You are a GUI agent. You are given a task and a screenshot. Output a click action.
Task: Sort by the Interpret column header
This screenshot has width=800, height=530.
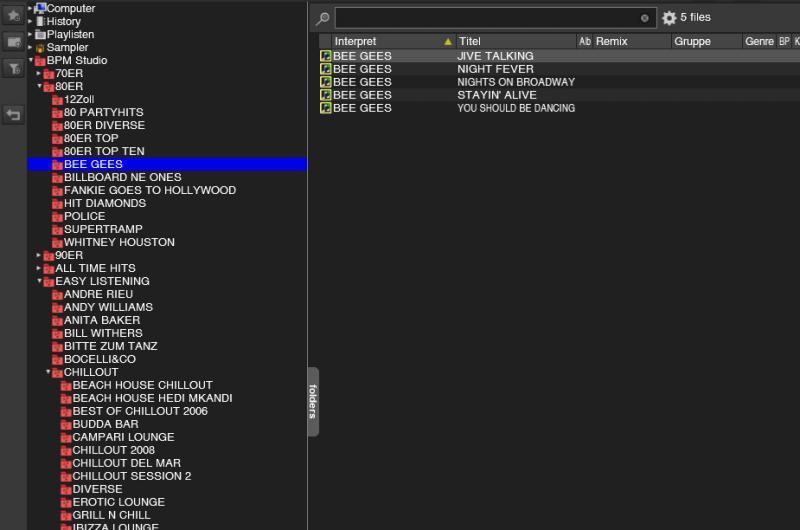pyautogui.click(x=393, y=41)
